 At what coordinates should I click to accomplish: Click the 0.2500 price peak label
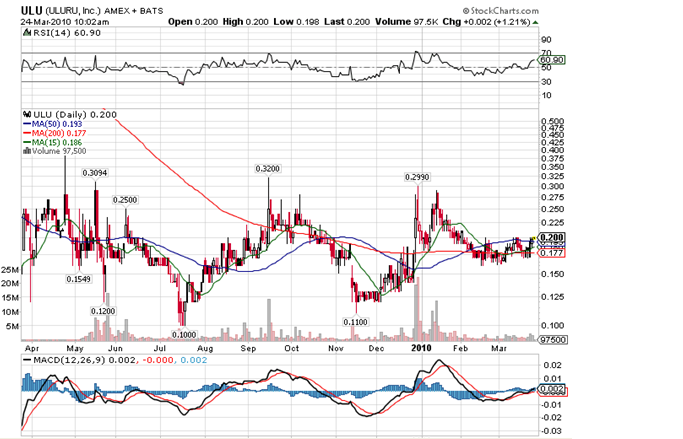[x=125, y=200]
